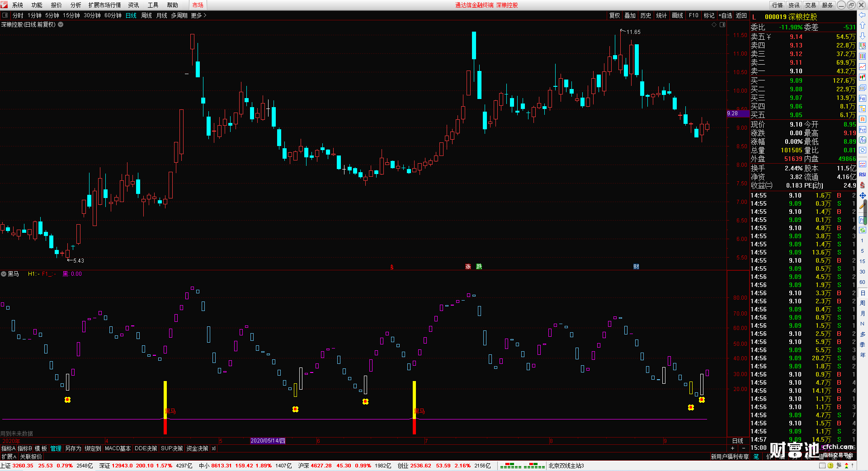Open the colored grid list icon in sidebar

pos(863,57)
